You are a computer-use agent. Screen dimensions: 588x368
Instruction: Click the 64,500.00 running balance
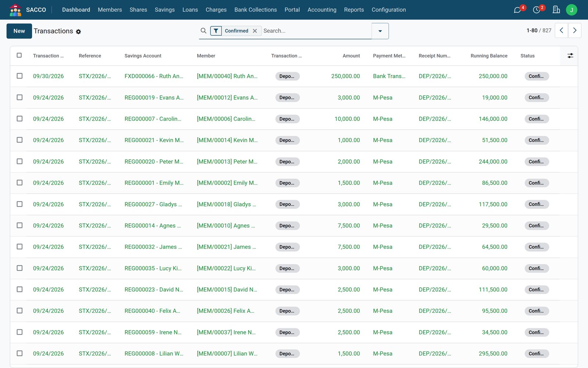pos(495,247)
